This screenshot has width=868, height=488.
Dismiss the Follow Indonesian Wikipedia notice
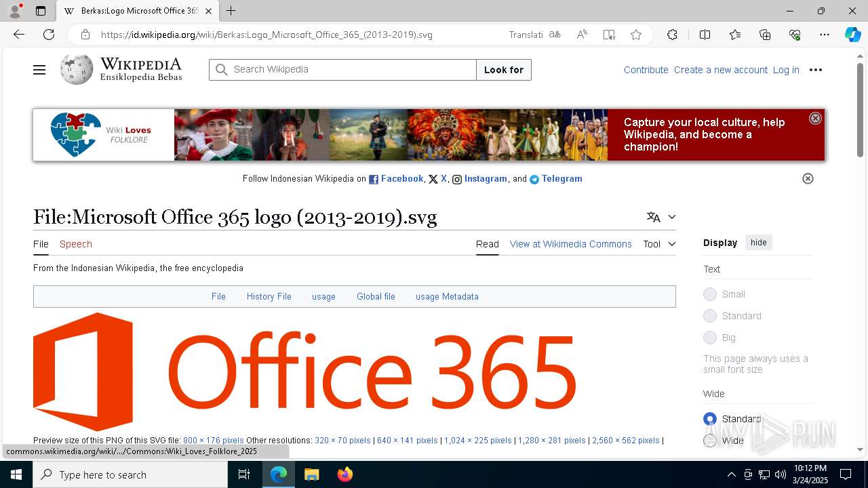(808, 179)
